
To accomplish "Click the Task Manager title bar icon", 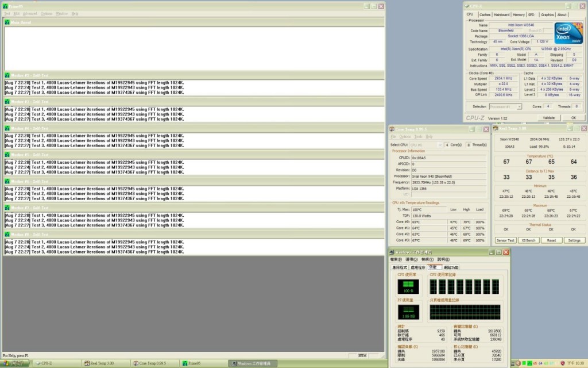I will [x=392, y=252].
